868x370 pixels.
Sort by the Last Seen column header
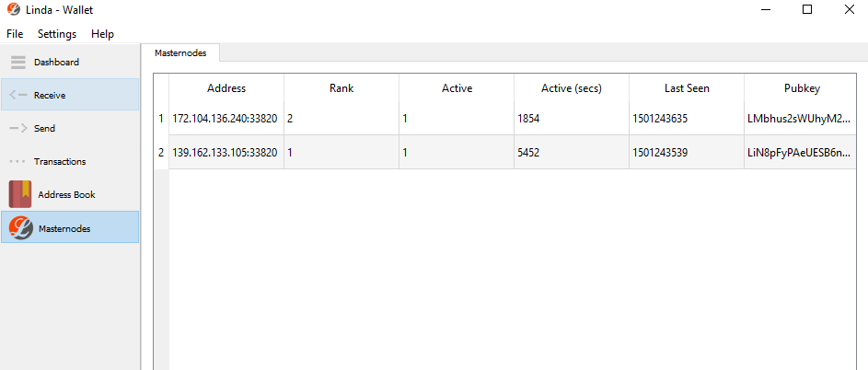(687, 88)
